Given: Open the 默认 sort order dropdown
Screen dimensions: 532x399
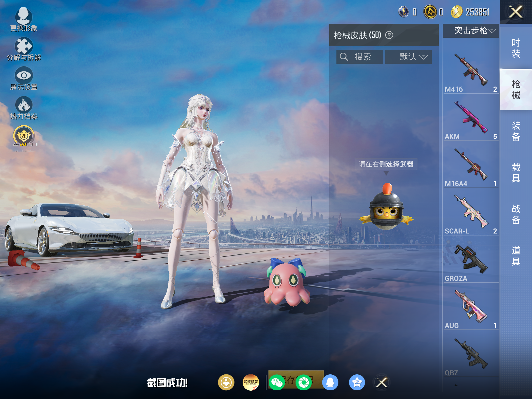Looking at the screenshot, I should [x=408, y=57].
